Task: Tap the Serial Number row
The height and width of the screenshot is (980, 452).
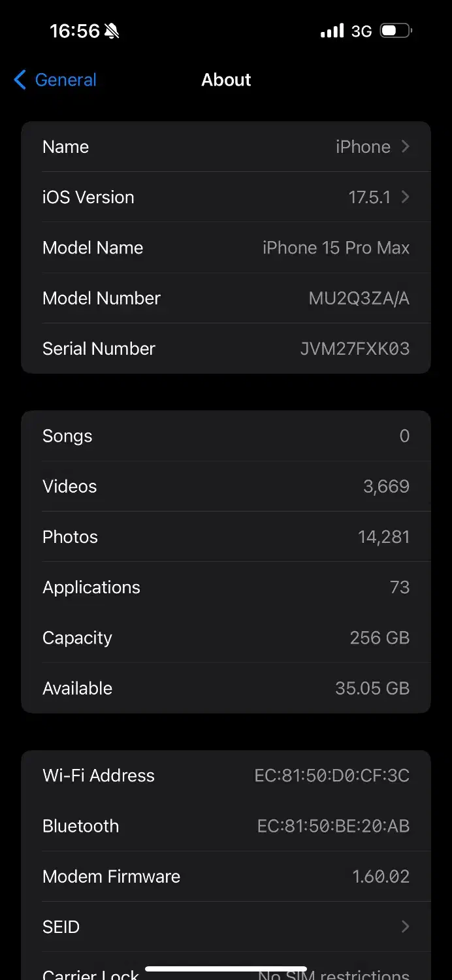Action: click(x=225, y=349)
